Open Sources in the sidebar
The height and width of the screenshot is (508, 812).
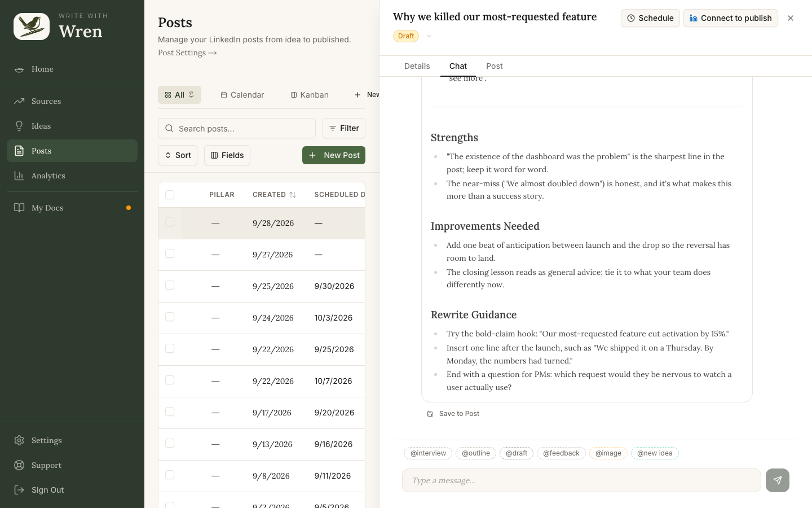point(72,101)
